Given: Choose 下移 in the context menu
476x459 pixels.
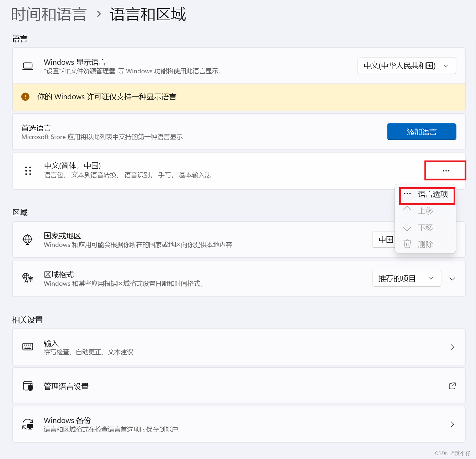Looking at the screenshot, I should pyautogui.click(x=425, y=228).
